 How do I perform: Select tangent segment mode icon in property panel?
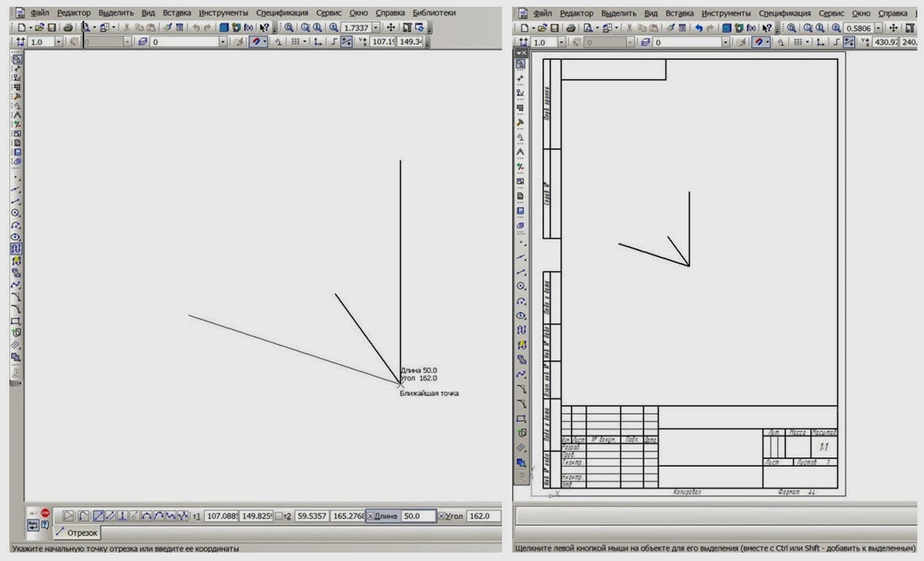click(x=135, y=516)
